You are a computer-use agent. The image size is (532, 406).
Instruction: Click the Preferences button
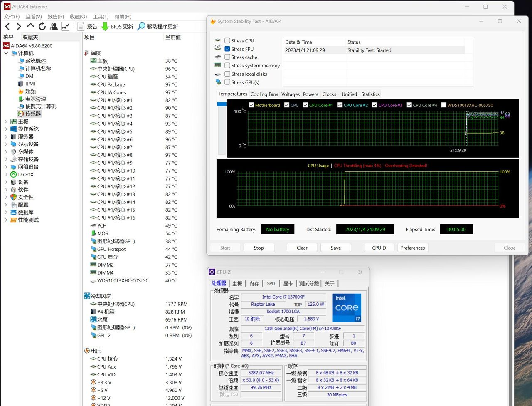pyautogui.click(x=412, y=248)
